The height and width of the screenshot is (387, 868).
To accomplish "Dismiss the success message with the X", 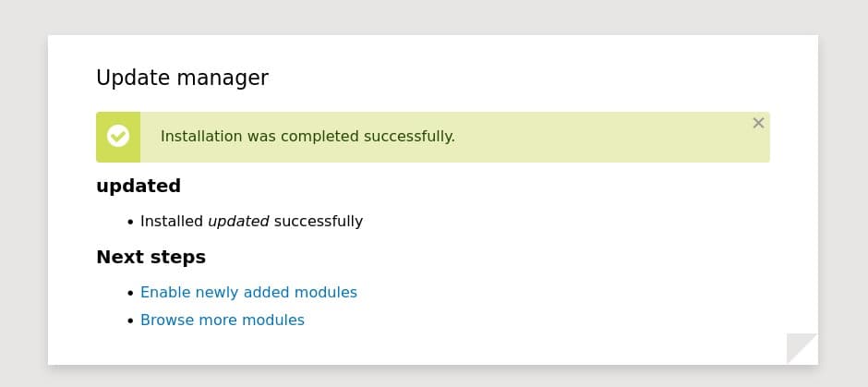I will point(758,123).
